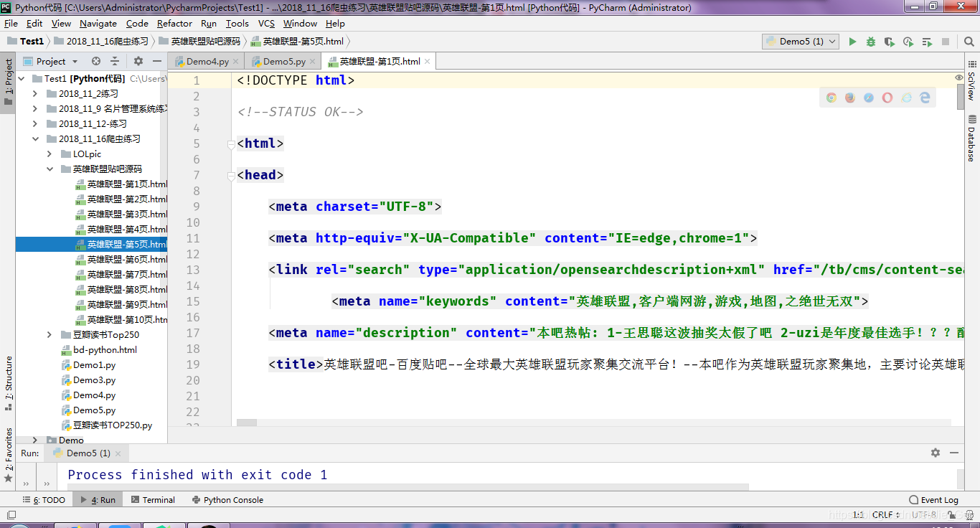Open preview in Firefox browser icon
This screenshot has height=528, width=980.
(x=850, y=98)
